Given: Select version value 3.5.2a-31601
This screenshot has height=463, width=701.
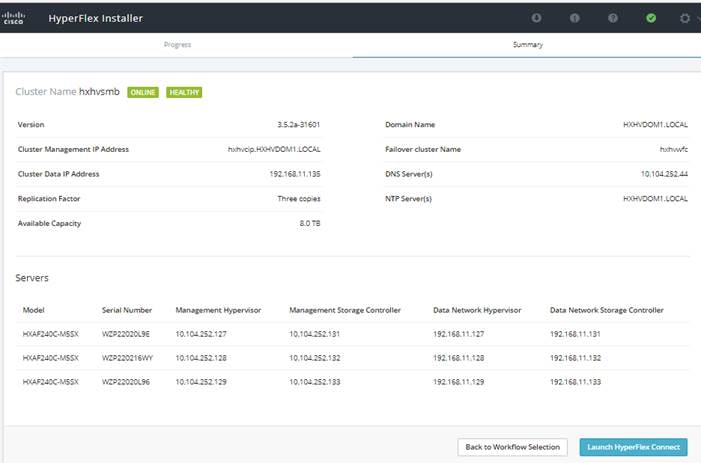Looking at the screenshot, I should [299, 125].
